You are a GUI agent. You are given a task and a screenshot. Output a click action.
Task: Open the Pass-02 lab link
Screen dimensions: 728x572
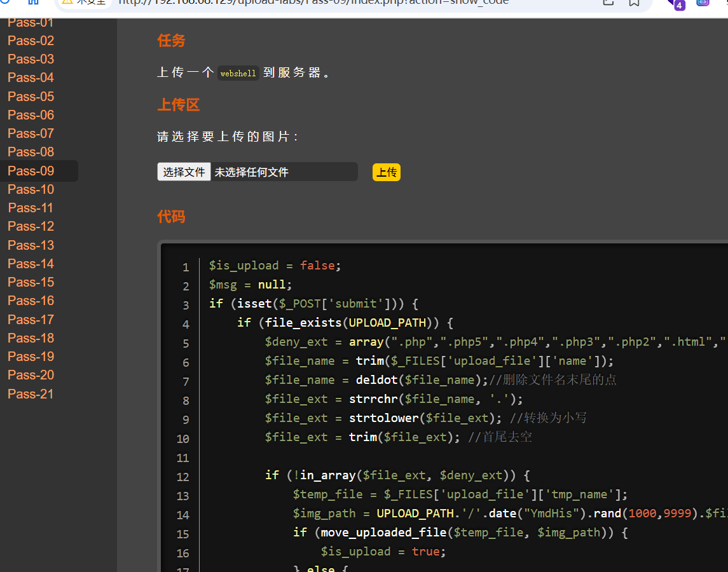[31, 41]
